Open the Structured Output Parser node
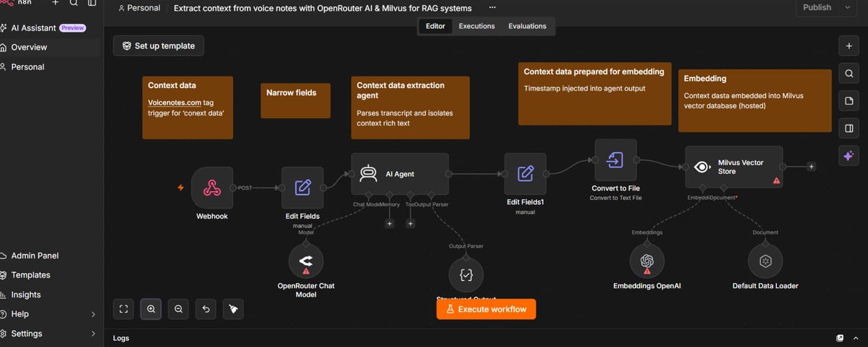Screen dimensions: 868x347 466,275
